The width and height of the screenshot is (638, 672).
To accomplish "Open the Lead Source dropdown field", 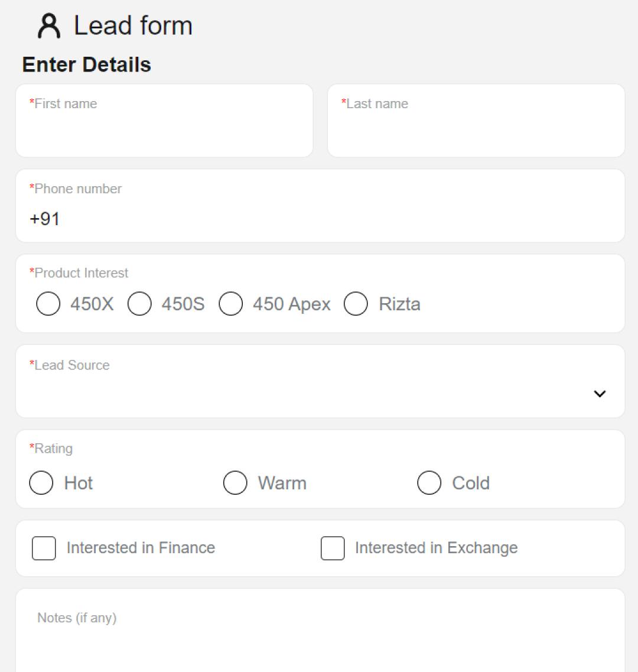I will 320,381.
